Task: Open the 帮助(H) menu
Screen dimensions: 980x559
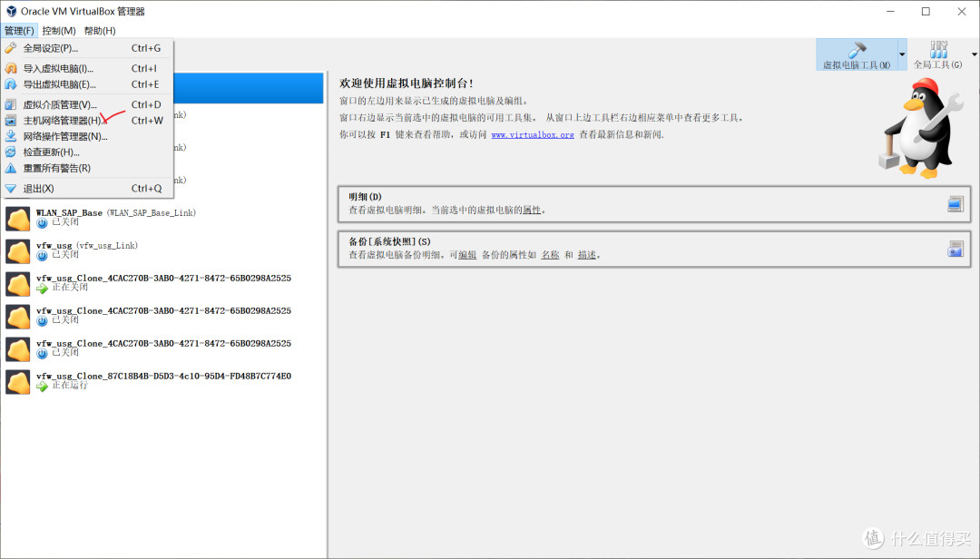Action: click(x=100, y=31)
